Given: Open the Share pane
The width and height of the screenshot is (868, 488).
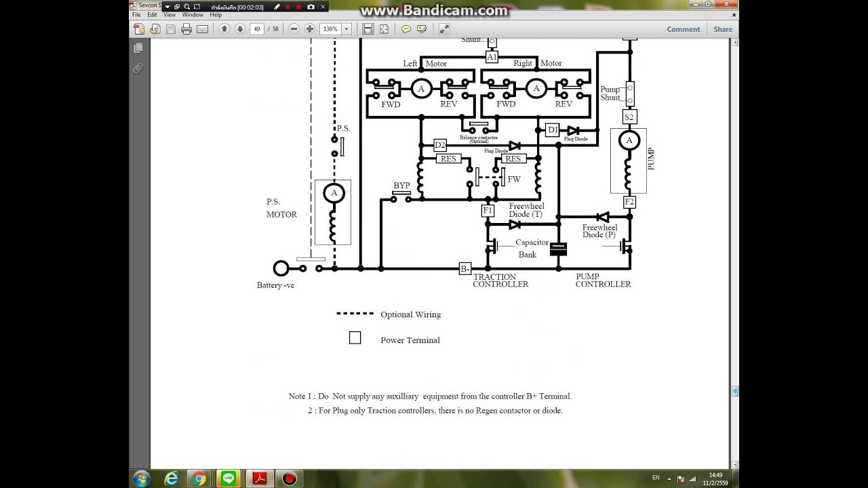Looking at the screenshot, I should (723, 29).
